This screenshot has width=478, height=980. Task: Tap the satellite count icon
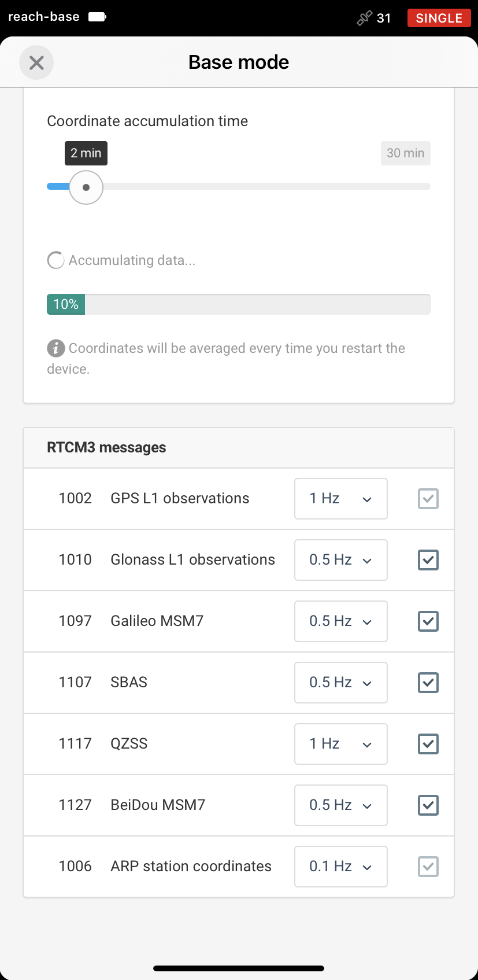[364, 18]
